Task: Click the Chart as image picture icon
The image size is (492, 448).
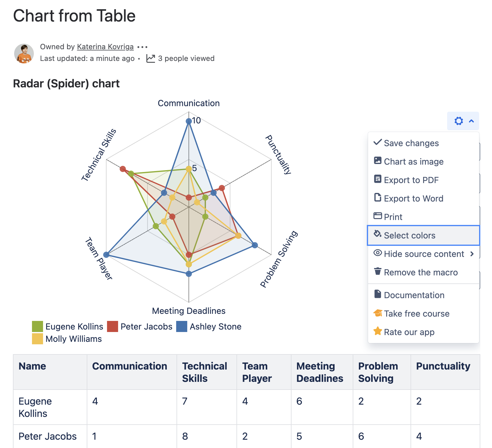Action: coord(378,161)
